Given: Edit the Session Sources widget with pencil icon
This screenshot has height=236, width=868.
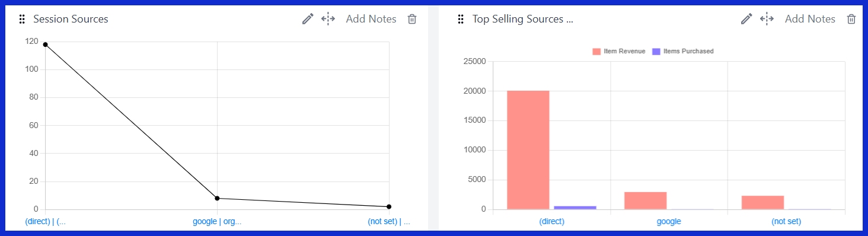Looking at the screenshot, I should coord(308,19).
